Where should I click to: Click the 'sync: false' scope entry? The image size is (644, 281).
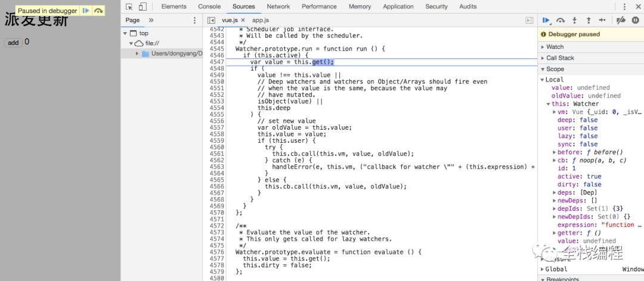577,144
